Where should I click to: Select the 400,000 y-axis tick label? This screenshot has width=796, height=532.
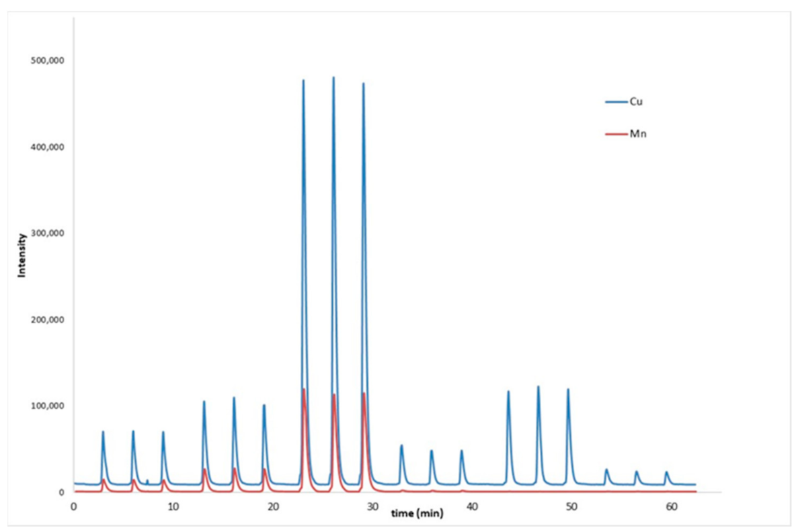[x=46, y=147]
